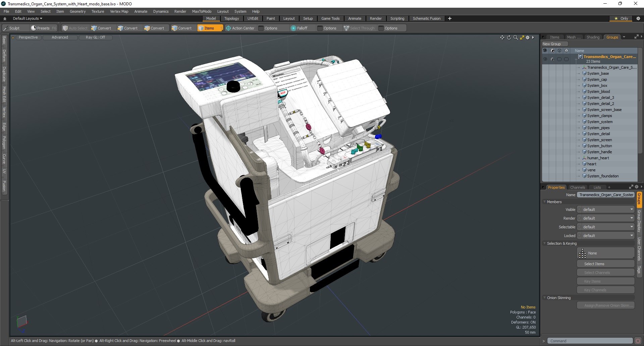Click the record button next to Command field
The height and width of the screenshot is (346, 644).
[638, 341]
